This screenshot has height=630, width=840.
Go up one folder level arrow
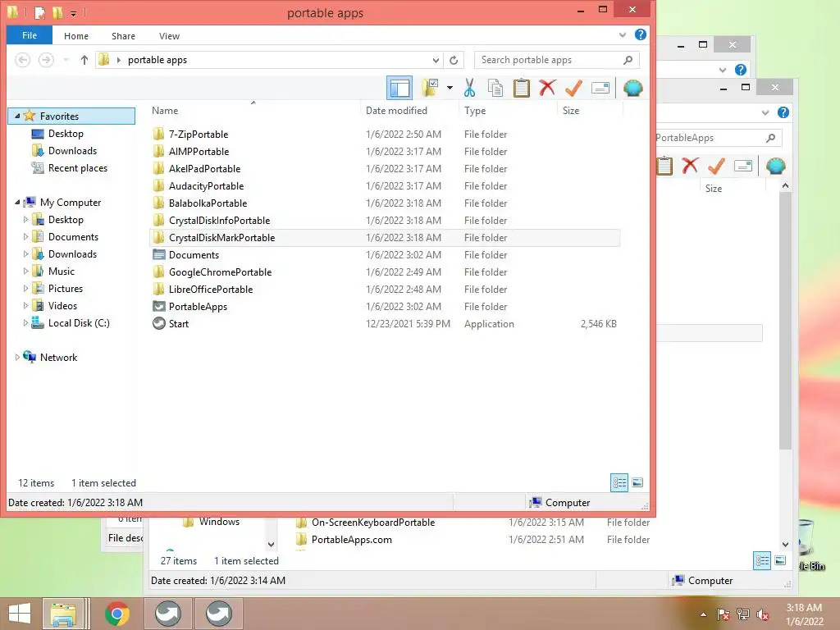(84, 60)
